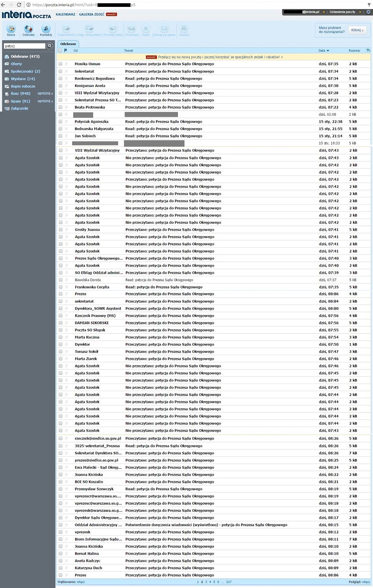This screenshot has width=373, height=588.
Task: Open the KALENDARZ menu item
Action: coord(66,14)
